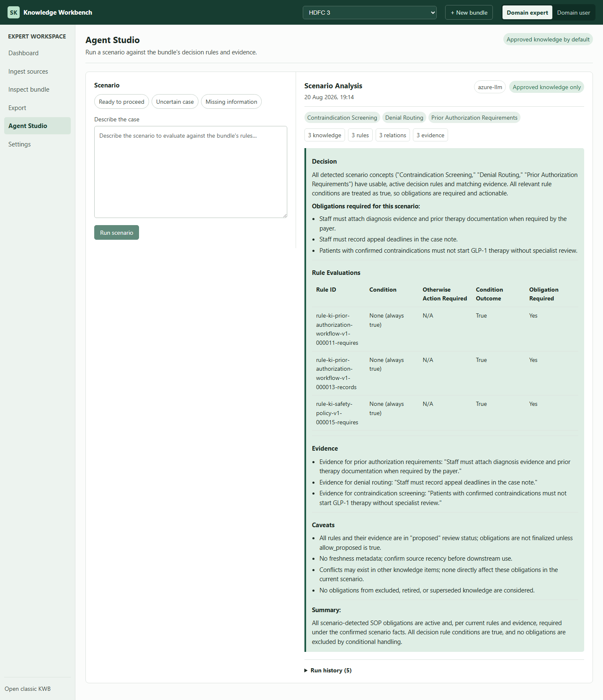
Task: Click the 20 Aug 2026, 19:14 timestamp
Action: tap(329, 97)
